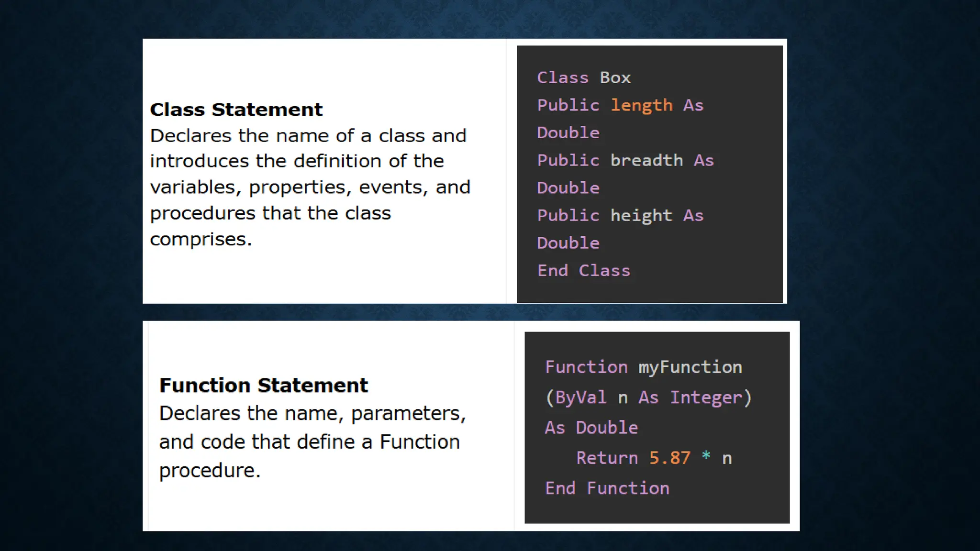Screen dimensions: 980x551
Task: Click the orange 'length' word in code
Action: point(641,105)
